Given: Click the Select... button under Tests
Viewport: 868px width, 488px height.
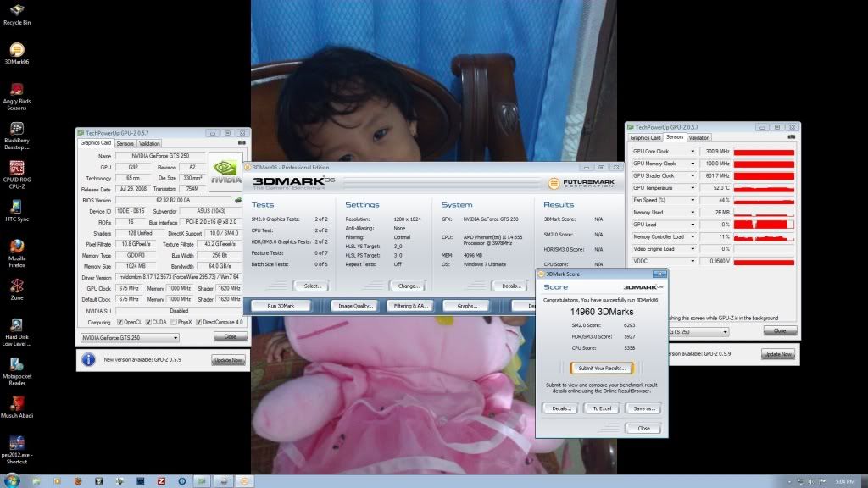Looking at the screenshot, I should coord(312,286).
